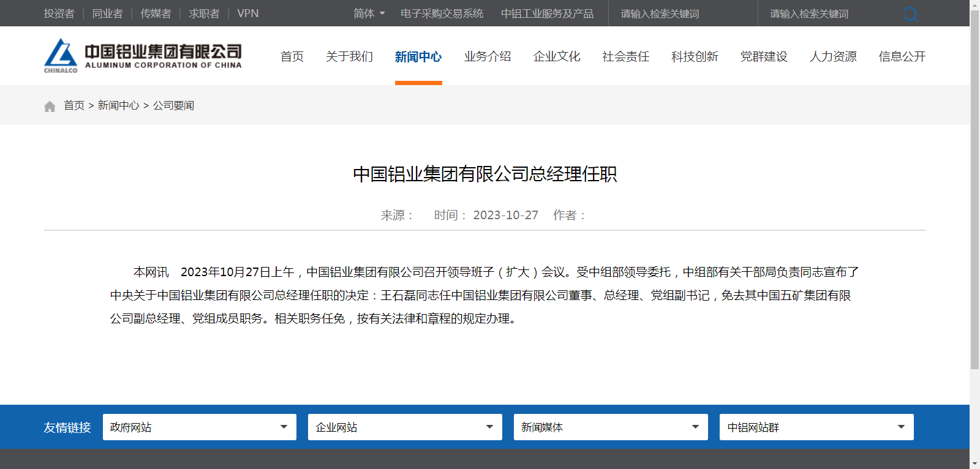980x469 pixels.
Task: Open 电子采购交易系统 link
Action: (x=442, y=13)
